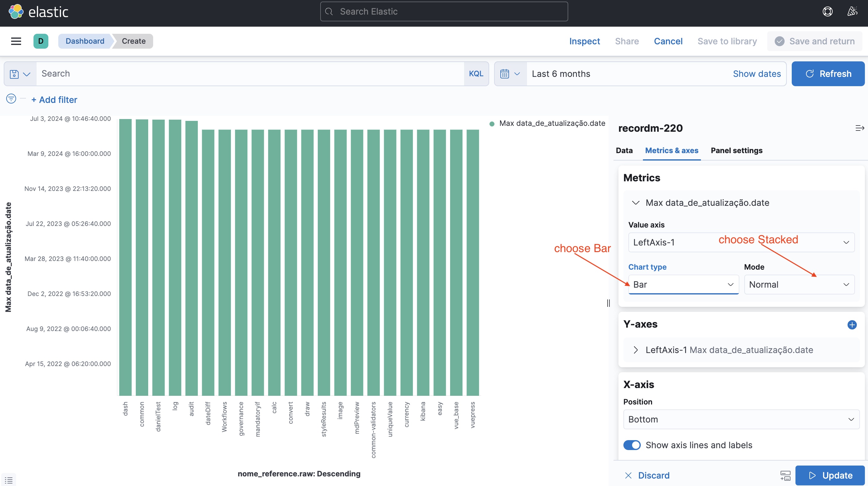Click Save and return
Viewport: 868px width, 486px height.
[814, 41]
